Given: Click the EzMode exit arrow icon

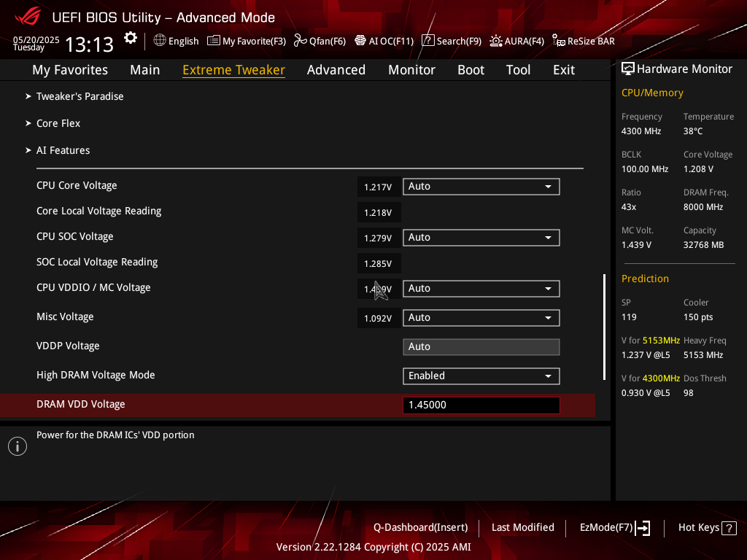Looking at the screenshot, I should (643, 528).
